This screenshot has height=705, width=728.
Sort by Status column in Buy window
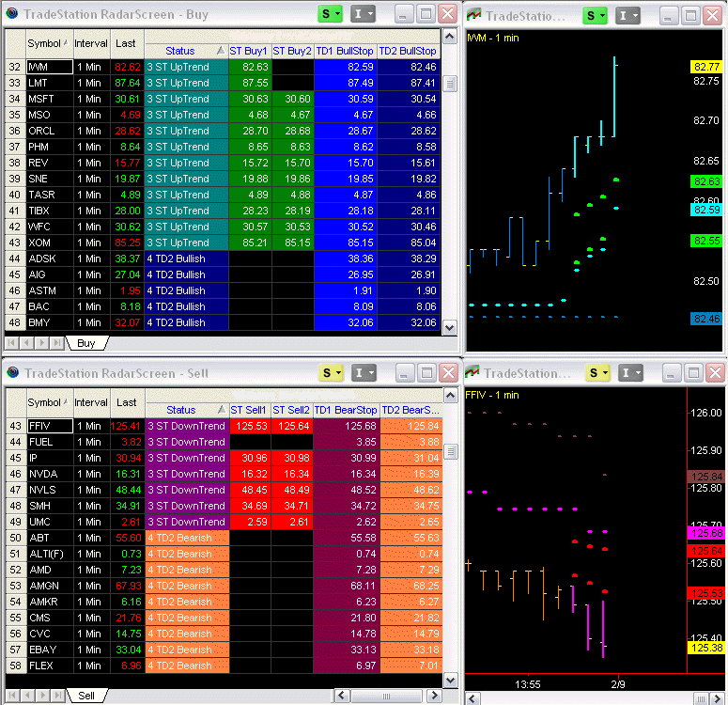click(186, 51)
